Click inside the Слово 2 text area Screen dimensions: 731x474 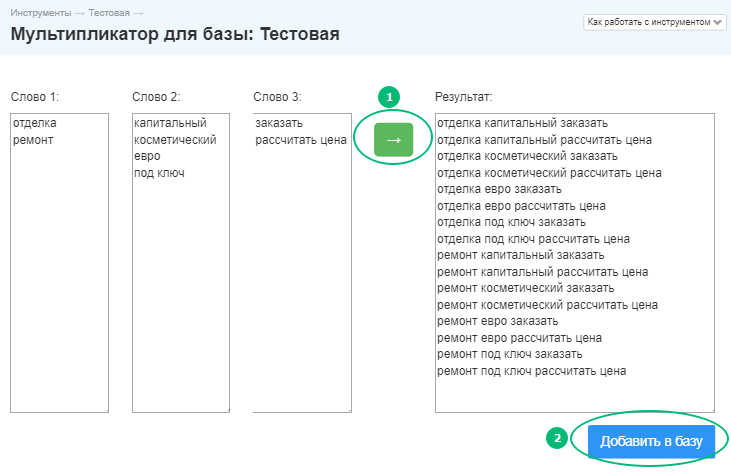pos(181,263)
